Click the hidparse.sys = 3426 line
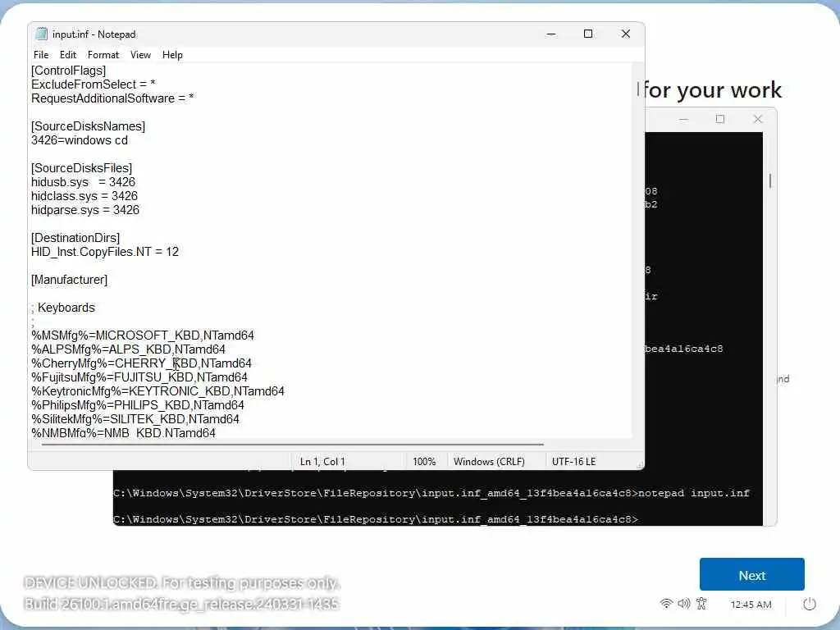Viewport: 840px width, 630px height. (x=85, y=210)
